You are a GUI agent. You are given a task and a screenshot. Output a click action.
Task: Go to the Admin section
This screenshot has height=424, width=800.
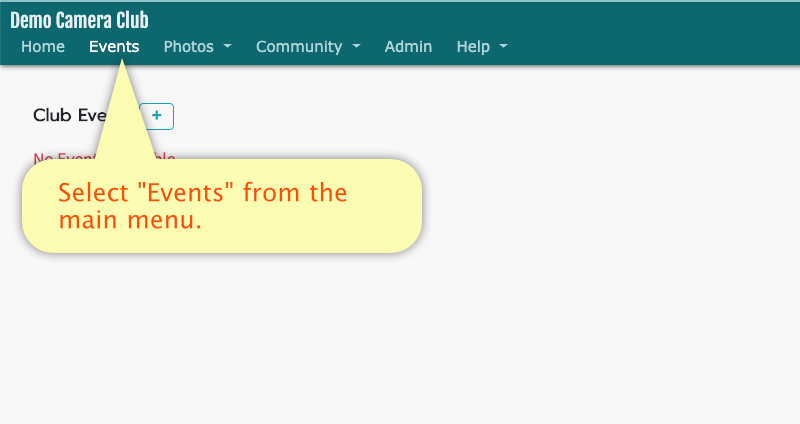click(408, 46)
